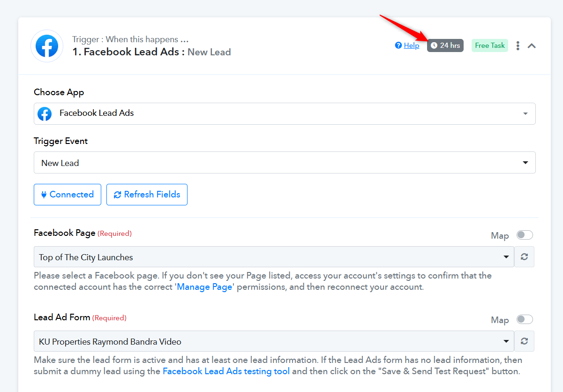563x392 pixels.
Task: Click the 'Lead Ad Form (Required)' label
Action: 80,317
